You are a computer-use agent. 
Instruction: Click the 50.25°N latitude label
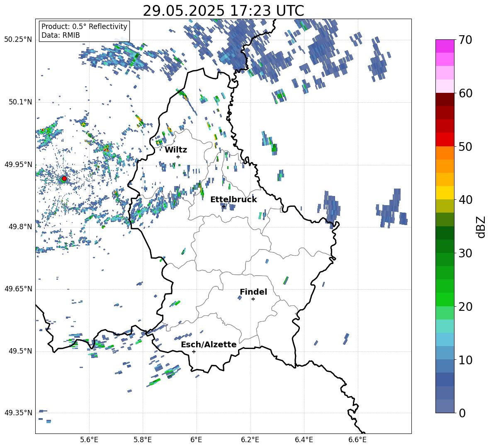(x=18, y=39)
